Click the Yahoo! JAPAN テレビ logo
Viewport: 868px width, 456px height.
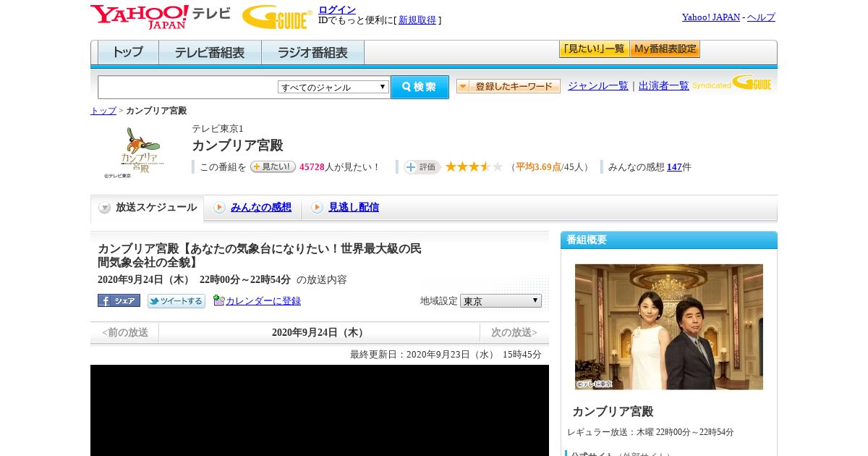click(161, 17)
